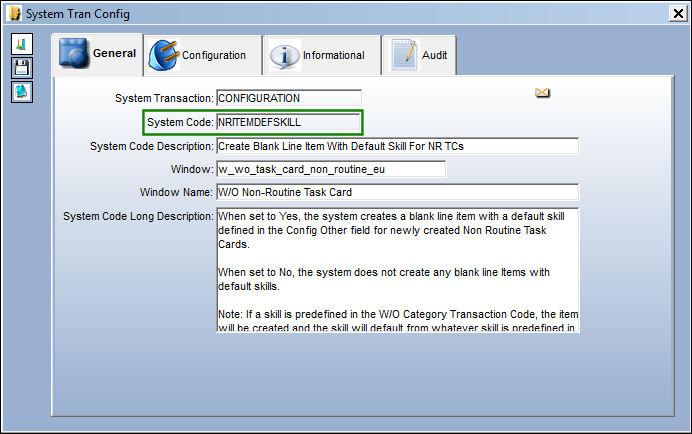
Task: Click the System Transaction field
Action: [289, 98]
